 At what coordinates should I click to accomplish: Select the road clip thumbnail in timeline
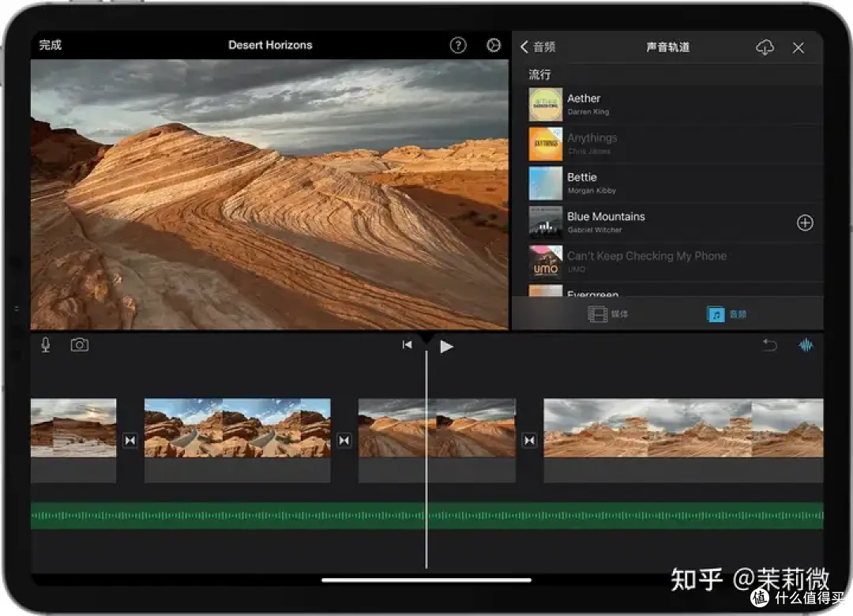pyautogui.click(x=237, y=428)
